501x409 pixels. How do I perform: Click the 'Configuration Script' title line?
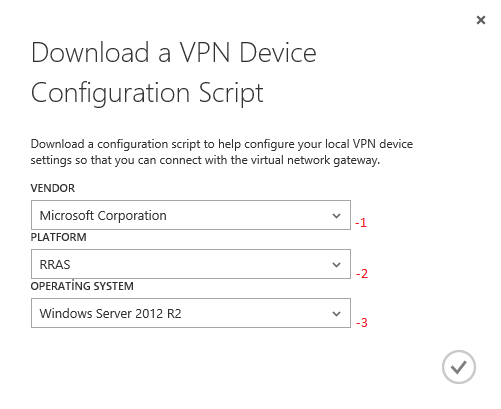click(147, 93)
